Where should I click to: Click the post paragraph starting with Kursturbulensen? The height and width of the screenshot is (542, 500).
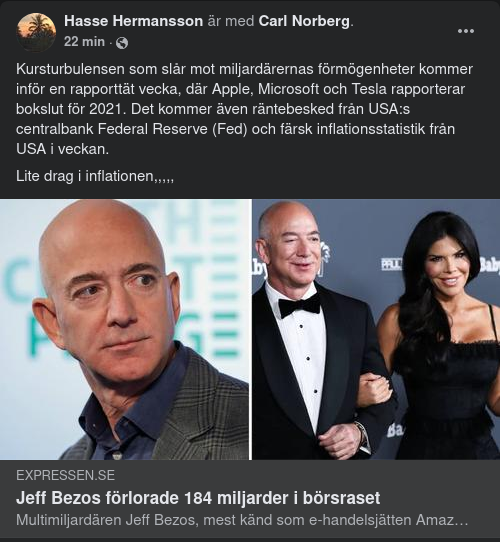244,109
